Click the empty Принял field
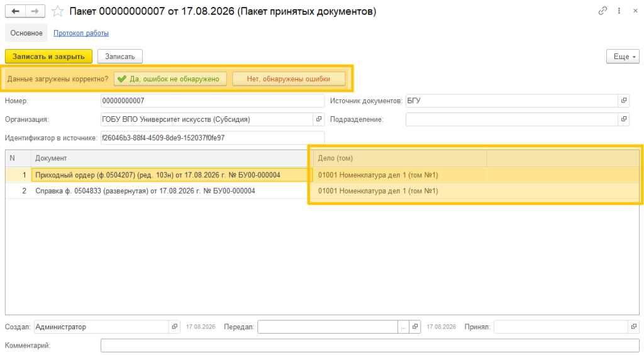Viewport: 644px width, 355px height. coord(560,327)
